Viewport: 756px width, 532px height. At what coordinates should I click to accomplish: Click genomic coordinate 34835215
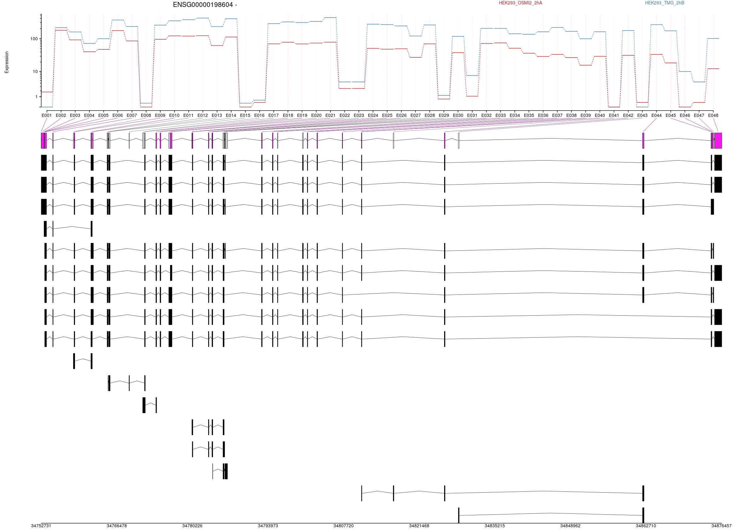click(x=495, y=526)
